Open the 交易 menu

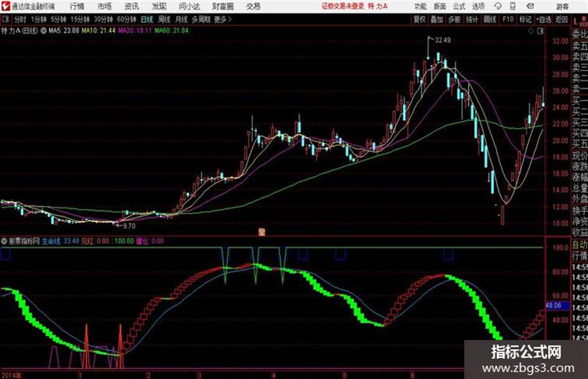click(x=253, y=6)
